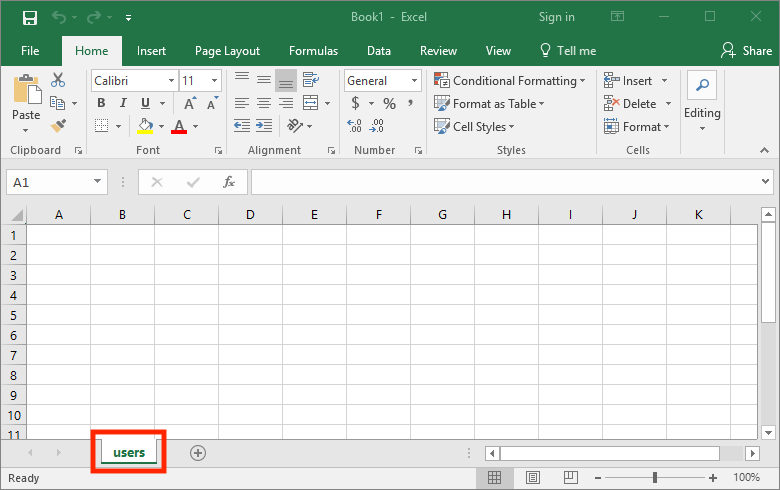Increase font size with the large A

coord(190,103)
